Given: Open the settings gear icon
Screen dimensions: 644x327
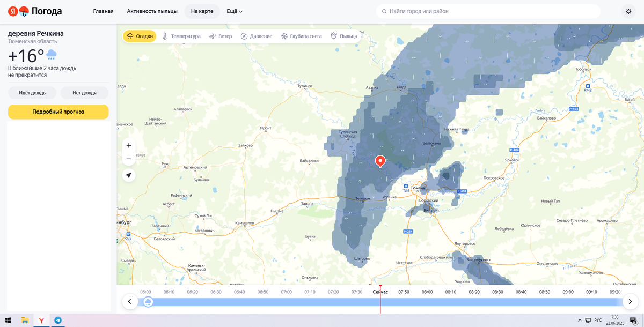Looking at the screenshot, I should tap(628, 11).
